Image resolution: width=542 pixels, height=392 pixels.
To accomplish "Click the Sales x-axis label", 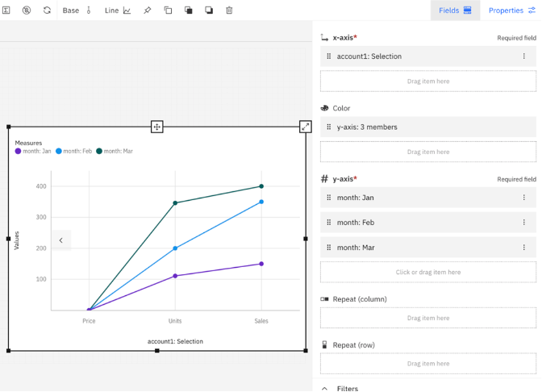I will pos(261,321).
